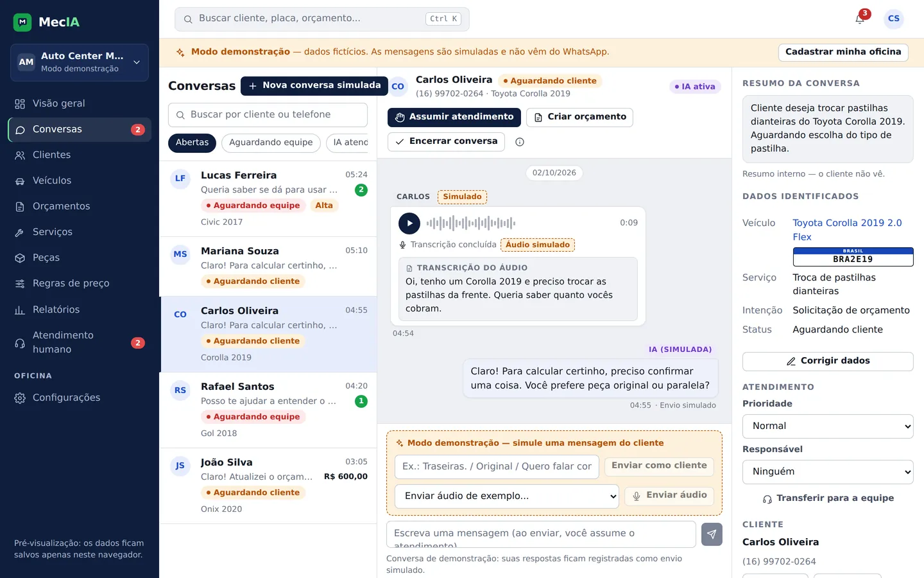Click the send message paper-plane icon
This screenshot has width=924, height=578.
pos(712,534)
